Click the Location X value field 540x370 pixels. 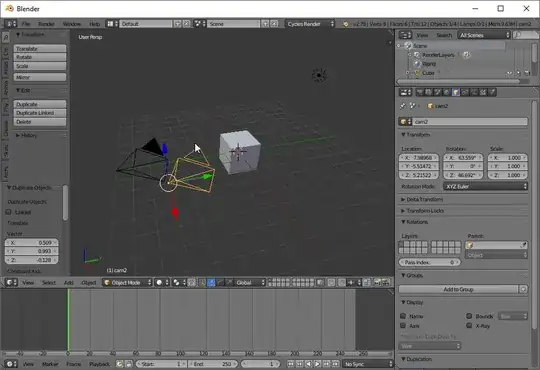pyautogui.click(x=419, y=158)
